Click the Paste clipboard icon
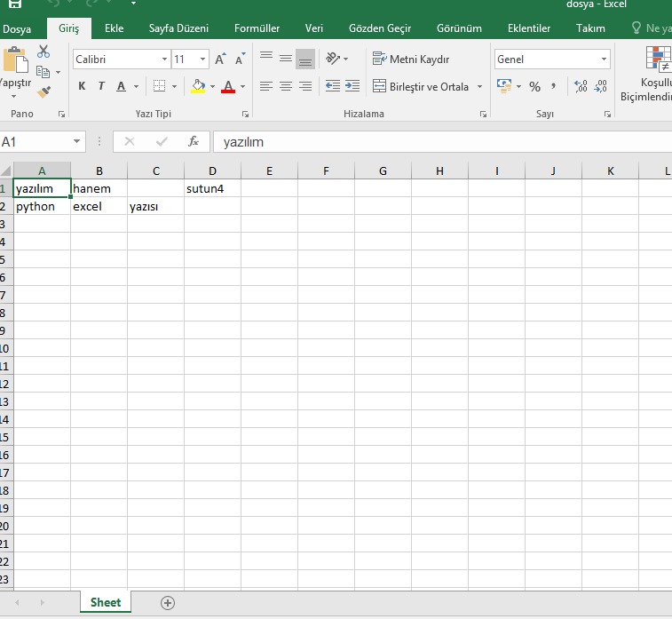 pos(16,60)
